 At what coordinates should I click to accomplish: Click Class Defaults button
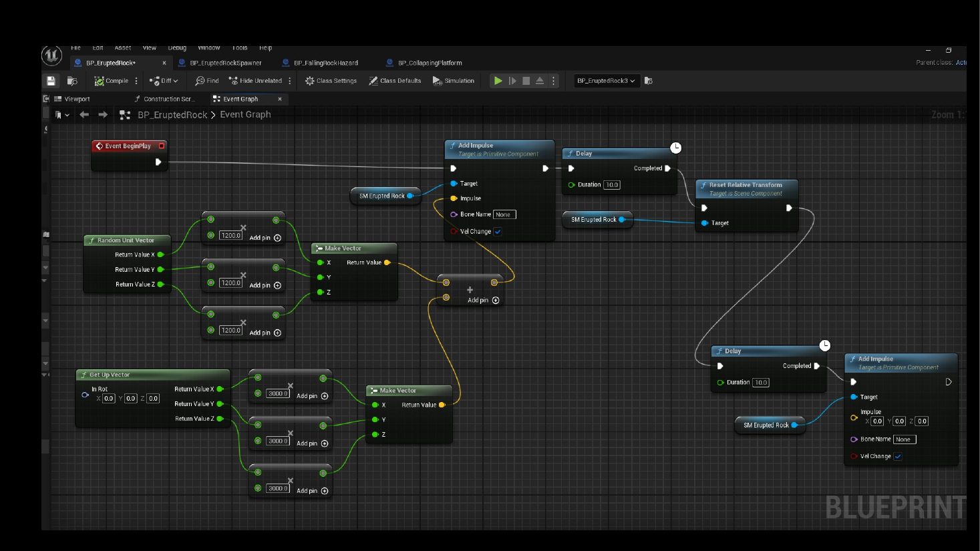click(395, 81)
